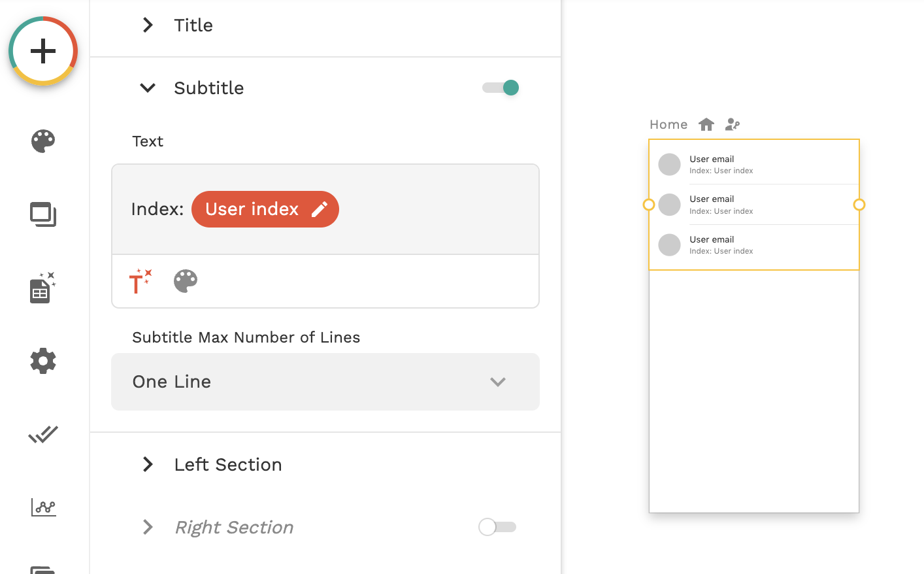Viewport: 924px width, 574px height.
Task: Enable the Right Section toggle
Action: pyautogui.click(x=497, y=527)
